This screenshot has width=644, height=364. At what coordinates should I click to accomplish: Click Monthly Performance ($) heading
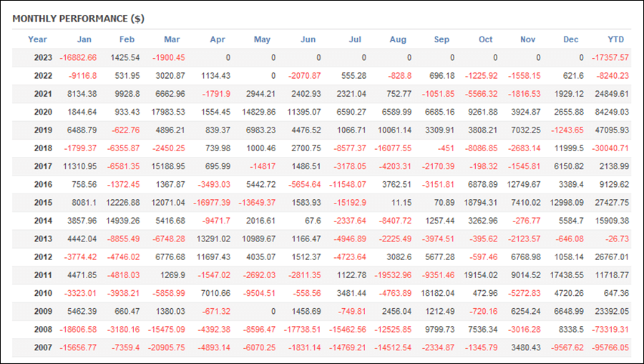79,19
